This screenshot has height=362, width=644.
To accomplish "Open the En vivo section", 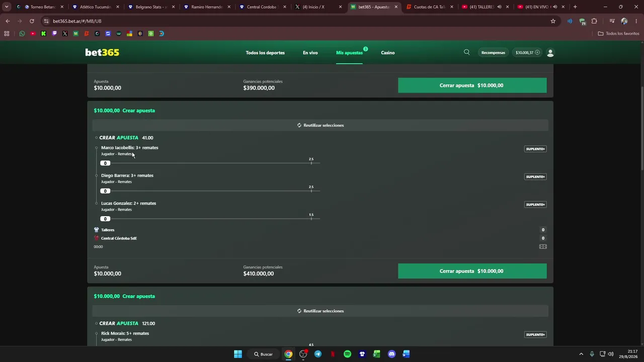I will click(x=310, y=53).
